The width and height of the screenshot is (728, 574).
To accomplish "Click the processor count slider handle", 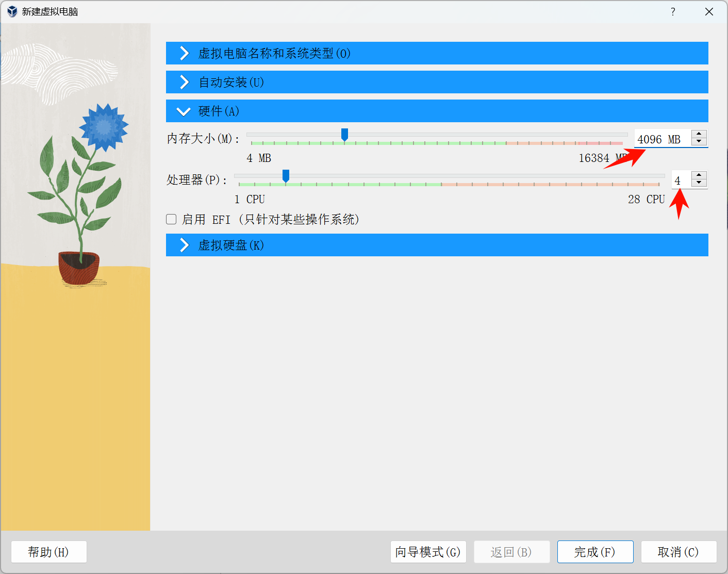I will coord(286,176).
